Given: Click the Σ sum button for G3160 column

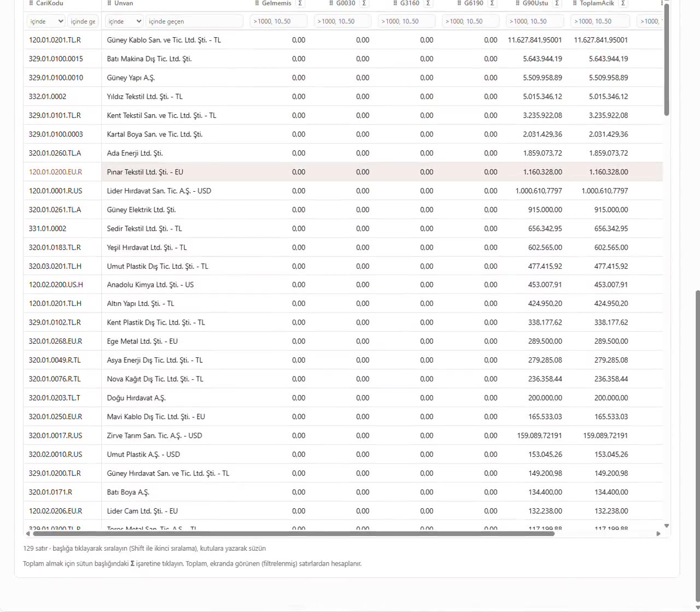Looking at the screenshot, I should pyautogui.click(x=428, y=3).
